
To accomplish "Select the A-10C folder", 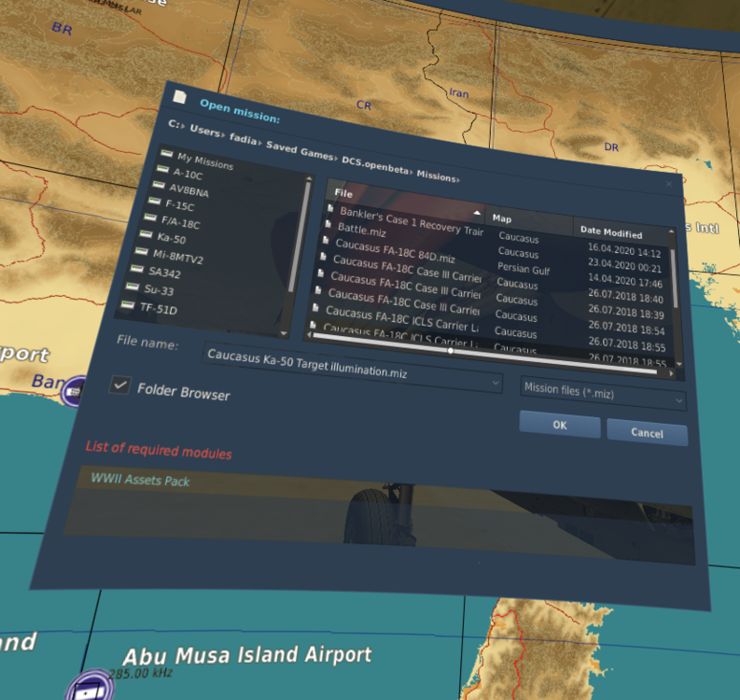I will (x=188, y=174).
